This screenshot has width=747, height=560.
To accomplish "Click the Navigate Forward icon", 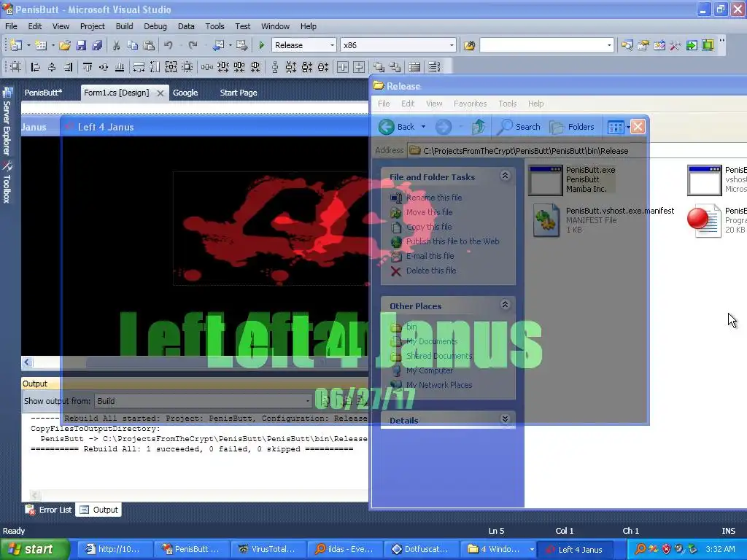I will click(242, 45).
